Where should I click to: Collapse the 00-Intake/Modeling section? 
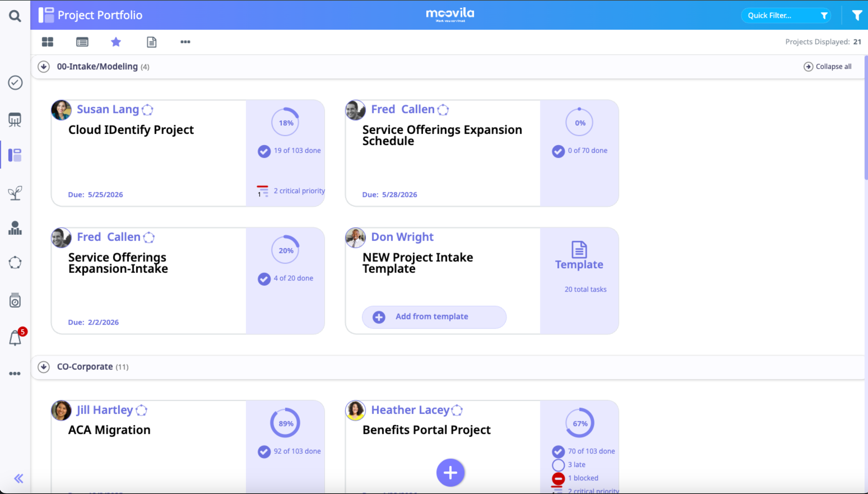(44, 67)
